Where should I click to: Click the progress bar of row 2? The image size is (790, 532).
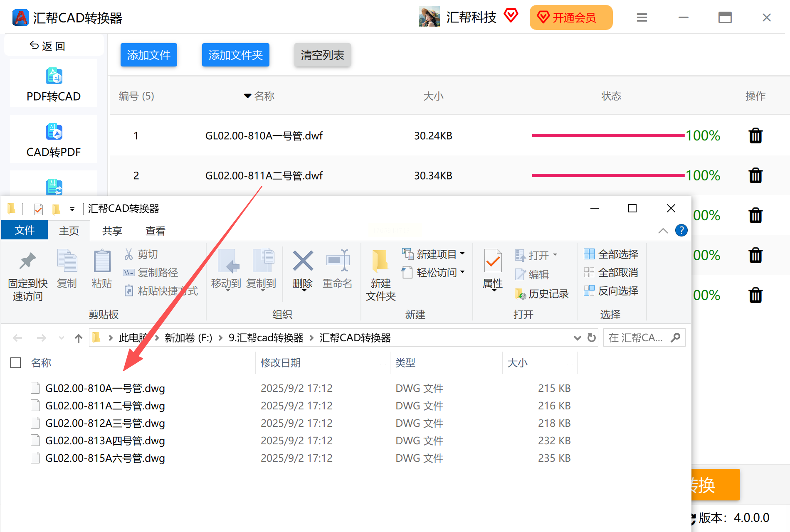(608, 175)
